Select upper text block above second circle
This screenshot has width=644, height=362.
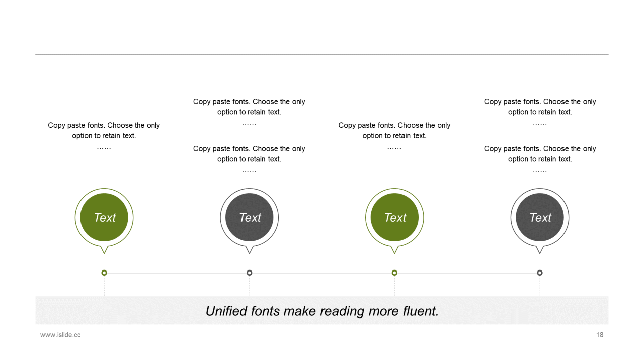coord(250,112)
